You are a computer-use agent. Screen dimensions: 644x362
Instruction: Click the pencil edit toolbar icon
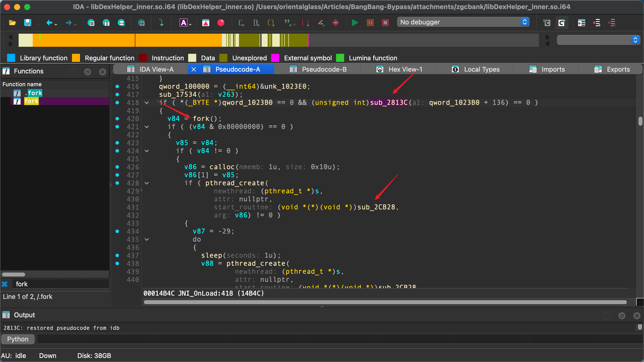[320, 23]
